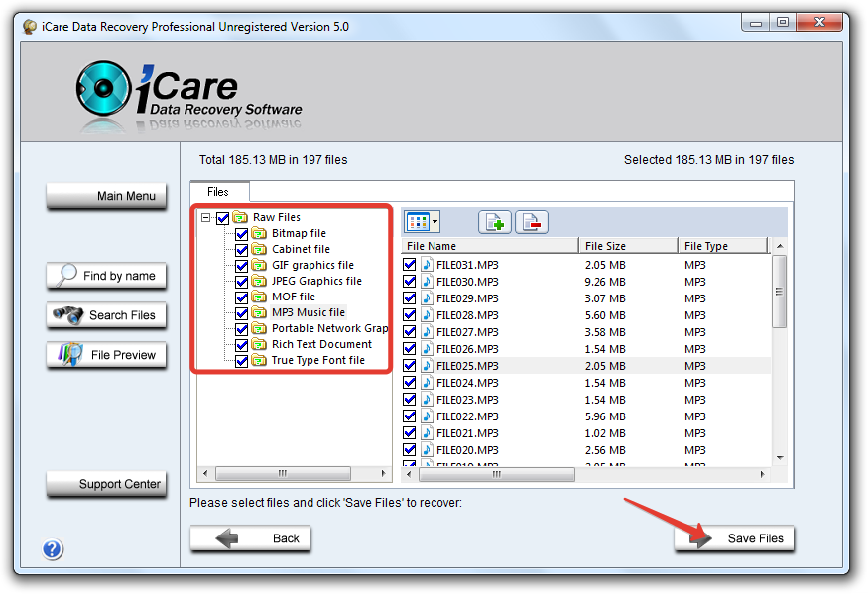This screenshot has height=594, width=868.
Task: Collapse the Raw Files tree node
Action: [x=206, y=217]
